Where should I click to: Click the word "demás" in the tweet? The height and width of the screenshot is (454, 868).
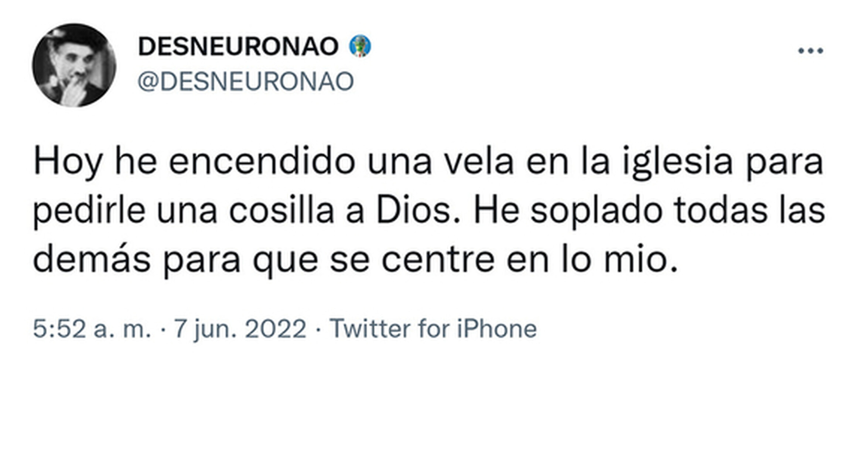(92, 260)
